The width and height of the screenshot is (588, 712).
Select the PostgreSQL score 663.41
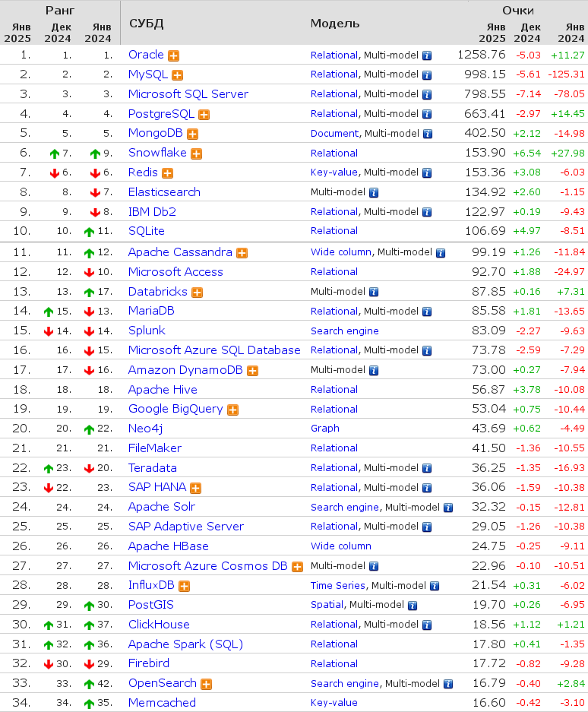click(485, 113)
